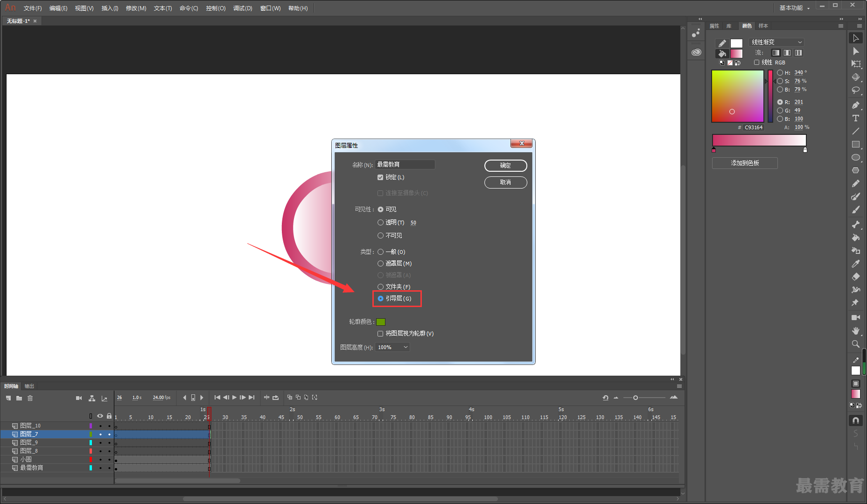Screen dimensions: 867x504
Task: Select the Lasso tool
Action: pyautogui.click(x=855, y=90)
